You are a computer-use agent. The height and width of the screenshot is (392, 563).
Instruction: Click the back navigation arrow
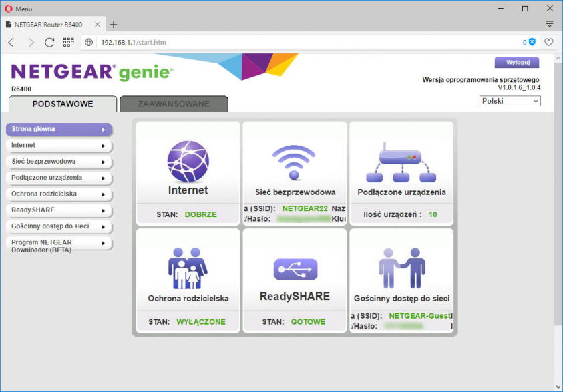click(11, 41)
